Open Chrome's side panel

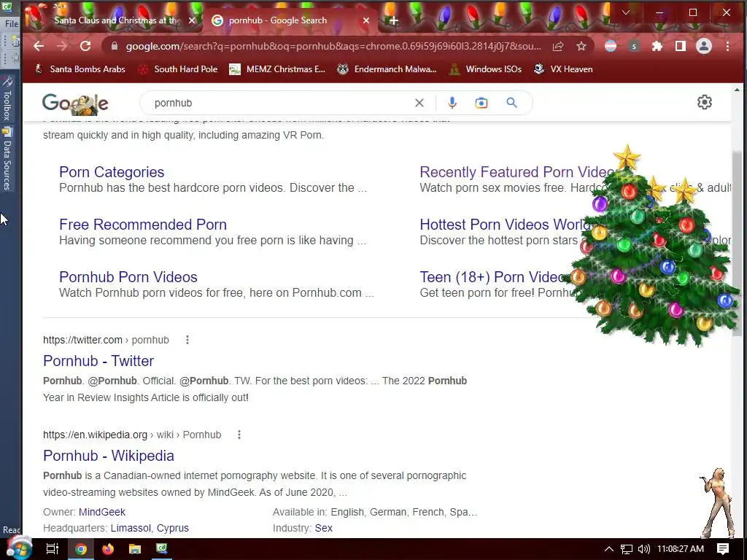pos(681,46)
